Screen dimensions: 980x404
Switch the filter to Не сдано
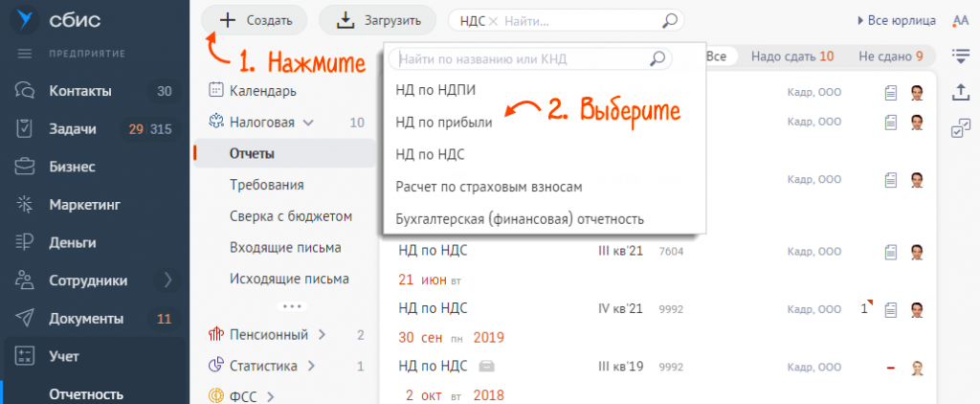890,56
